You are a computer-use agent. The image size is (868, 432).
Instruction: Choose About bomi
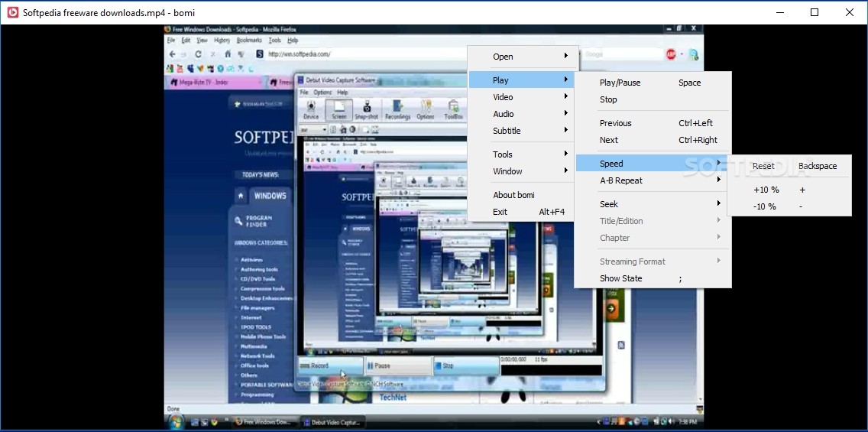(x=523, y=194)
